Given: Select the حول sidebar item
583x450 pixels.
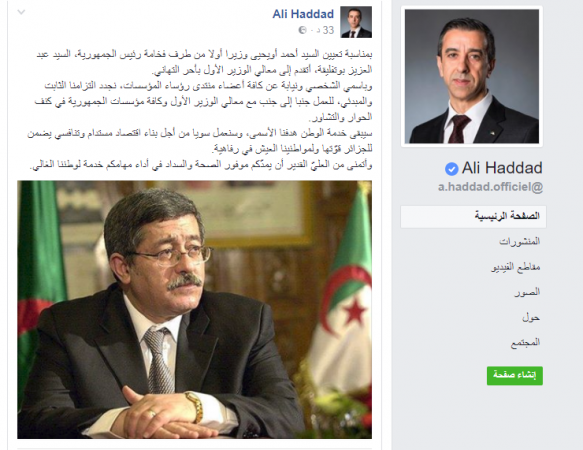Looking at the screenshot, I should point(531,318).
